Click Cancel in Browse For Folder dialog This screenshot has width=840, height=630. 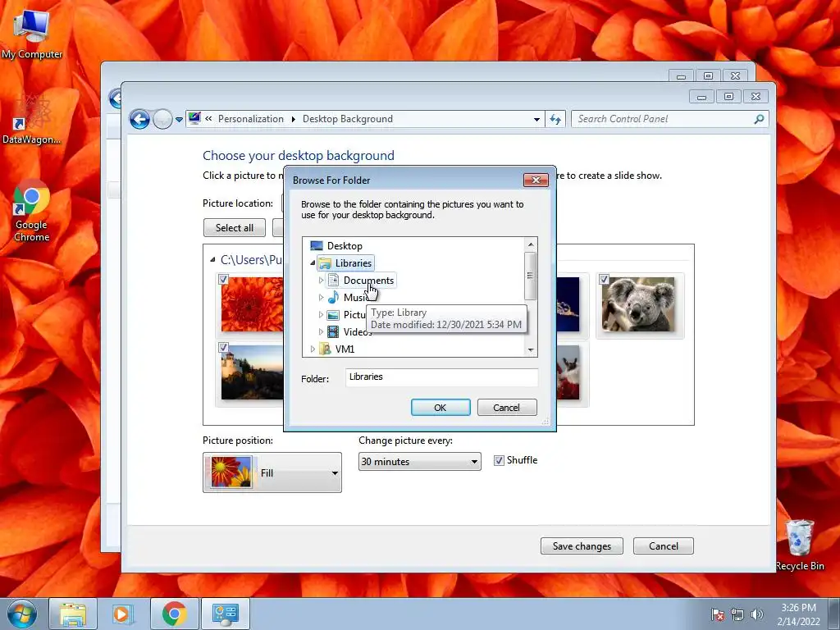[506, 408]
